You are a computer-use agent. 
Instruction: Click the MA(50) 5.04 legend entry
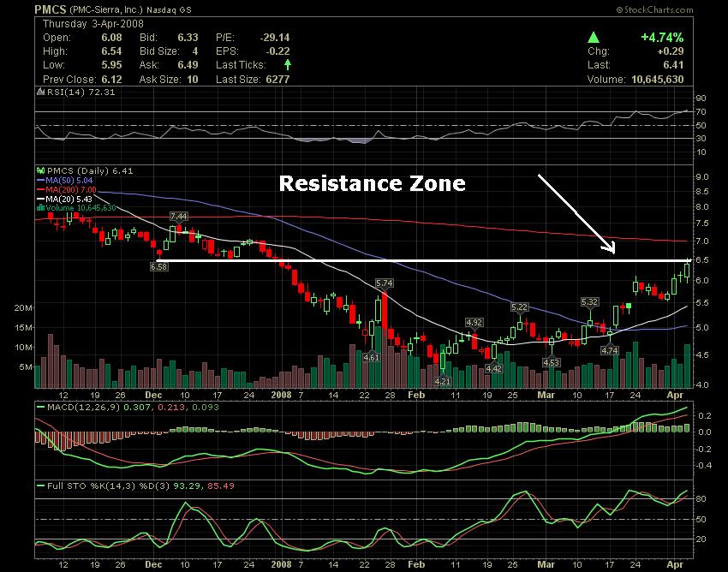tap(69, 180)
